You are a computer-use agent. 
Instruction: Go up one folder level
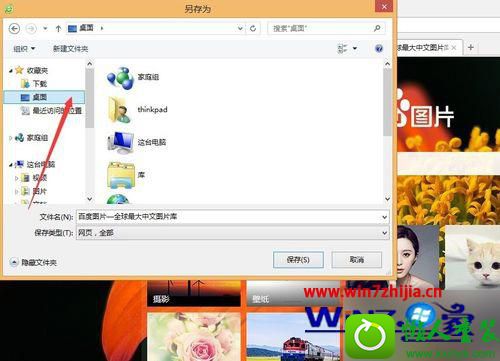tap(58, 29)
